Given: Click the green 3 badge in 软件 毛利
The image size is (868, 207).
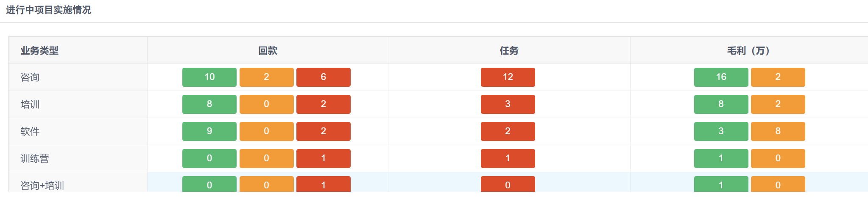Looking at the screenshot, I should [721, 131].
